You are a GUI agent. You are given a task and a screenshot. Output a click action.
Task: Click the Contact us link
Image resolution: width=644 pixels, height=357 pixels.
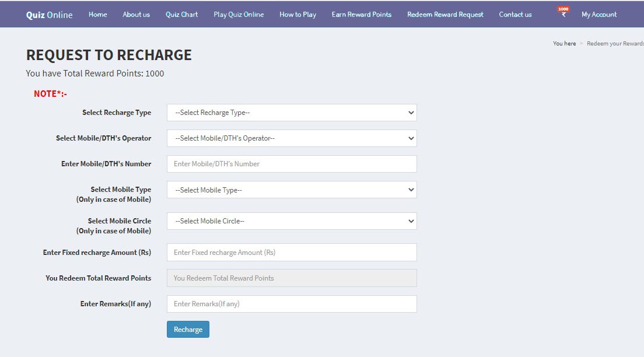click(x=515, y=15)
